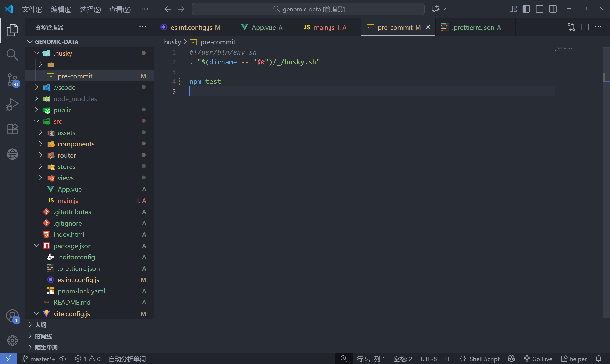
Task: Open the 文件(F) menu
Action: point(32,9)
